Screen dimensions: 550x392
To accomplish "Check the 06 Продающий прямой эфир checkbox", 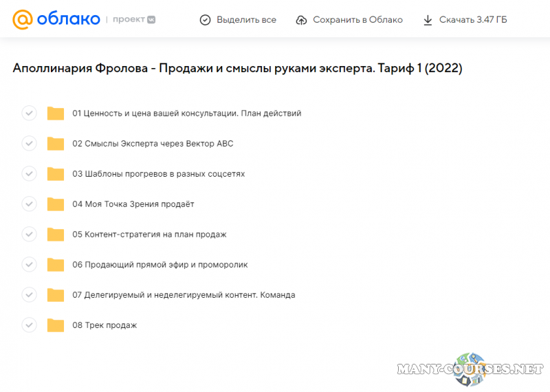I will pos(29,265).
